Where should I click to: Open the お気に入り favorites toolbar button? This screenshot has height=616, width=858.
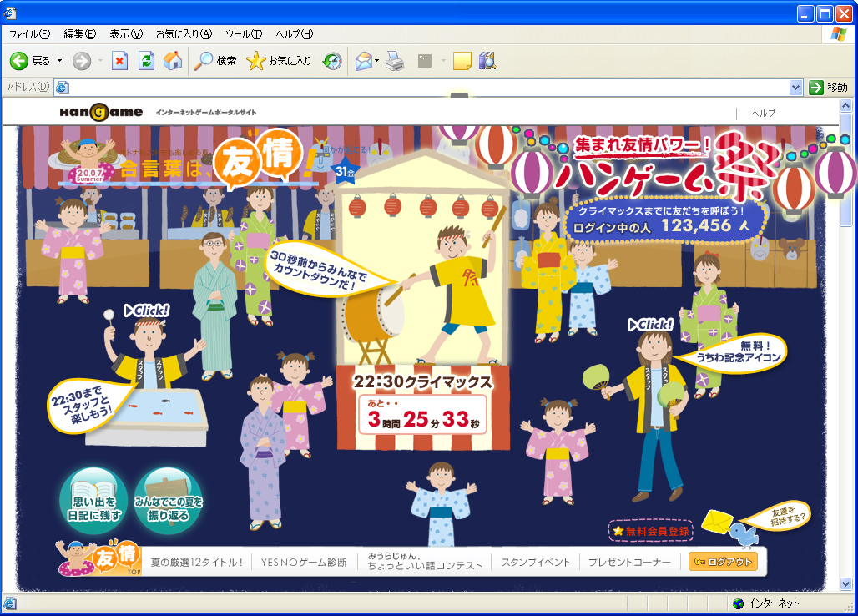tap(280, 61)
